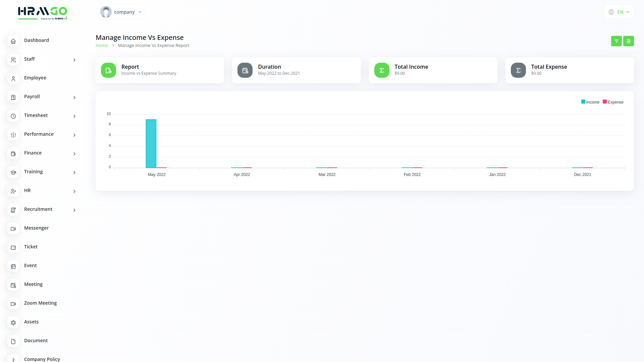
Task: Click the green export file icon
Action: pyautogui.click(x=628, y=41)
